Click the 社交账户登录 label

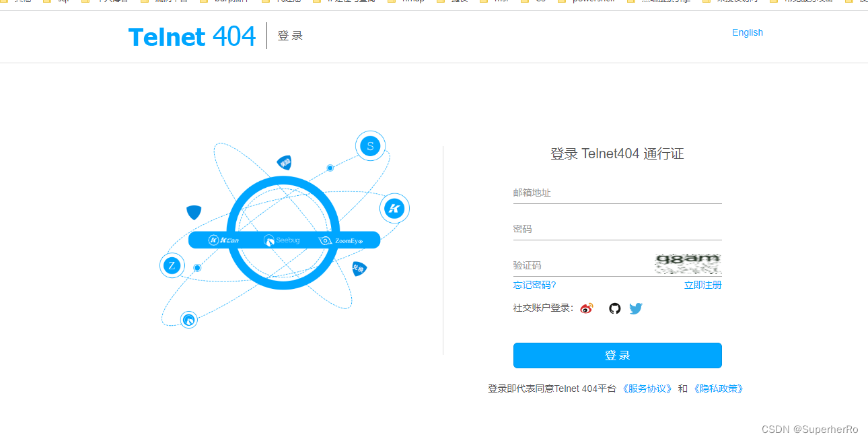pyautogui.click(x=543, y=308)
